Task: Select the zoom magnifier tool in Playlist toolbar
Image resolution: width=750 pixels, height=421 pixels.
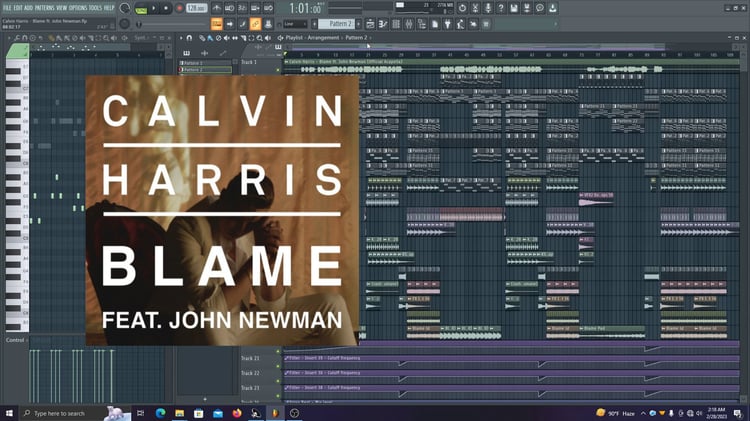Action: coord(259,38)
